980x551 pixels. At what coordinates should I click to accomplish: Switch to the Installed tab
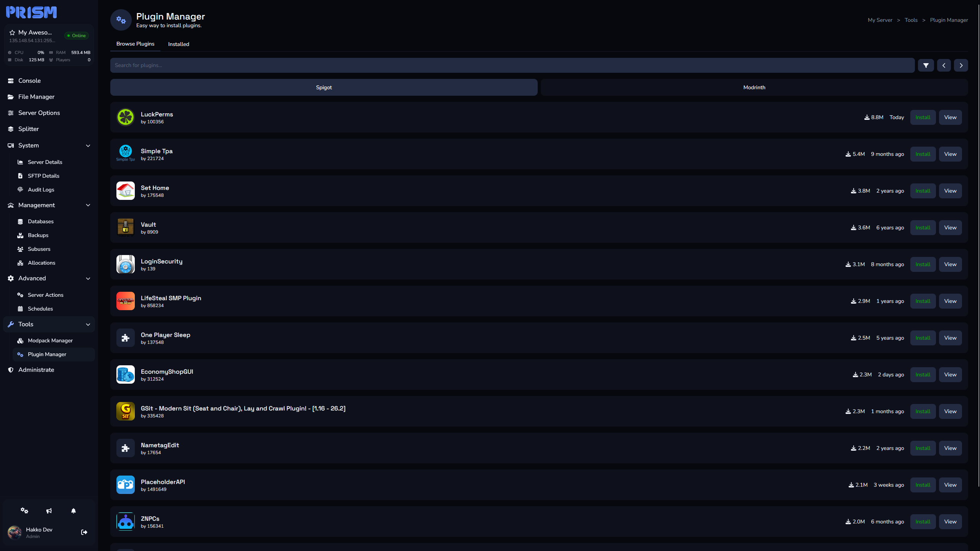179,44
